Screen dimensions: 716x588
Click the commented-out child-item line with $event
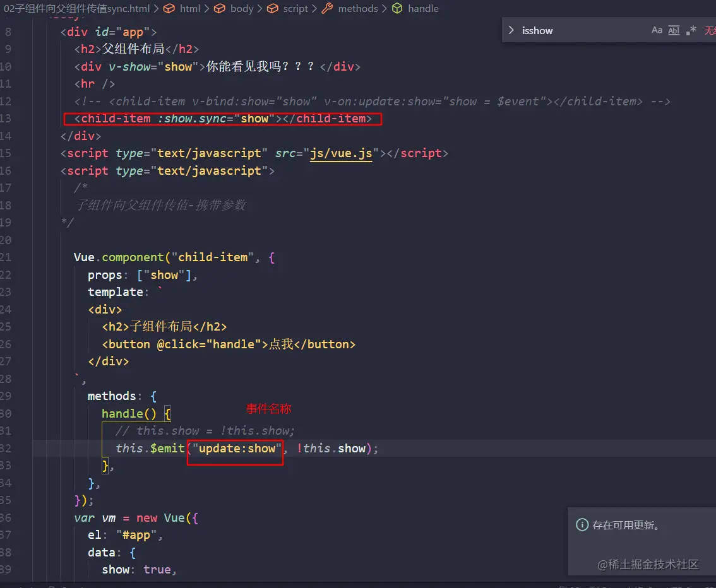click(x=372, y=102)
